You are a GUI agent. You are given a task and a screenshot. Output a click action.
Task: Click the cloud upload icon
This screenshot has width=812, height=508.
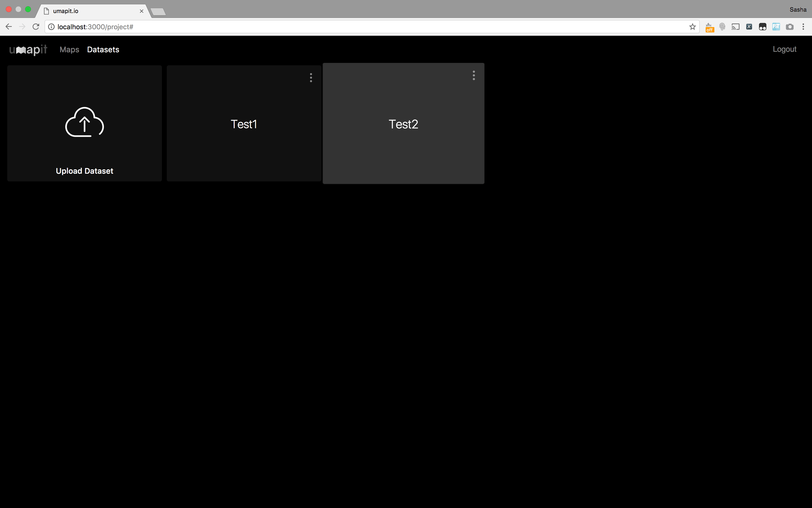[85, 122]
